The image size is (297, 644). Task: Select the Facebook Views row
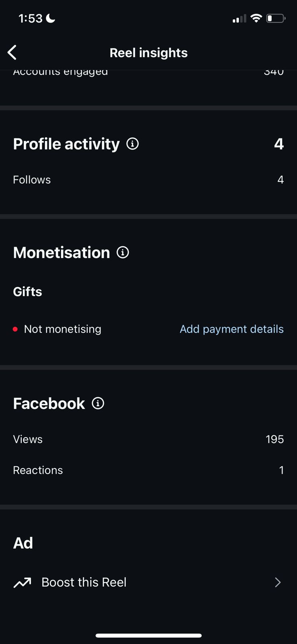[148, 439]
